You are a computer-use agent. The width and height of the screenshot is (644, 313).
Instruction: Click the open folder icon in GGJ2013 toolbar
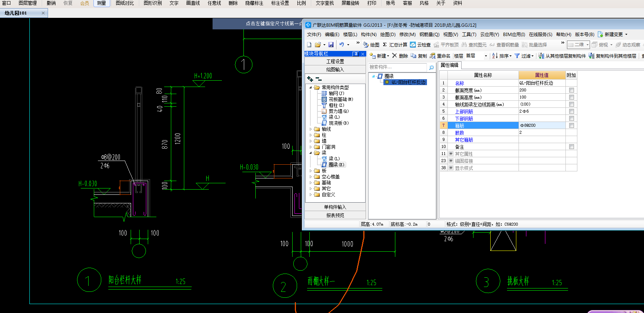(x=318, y=45)
